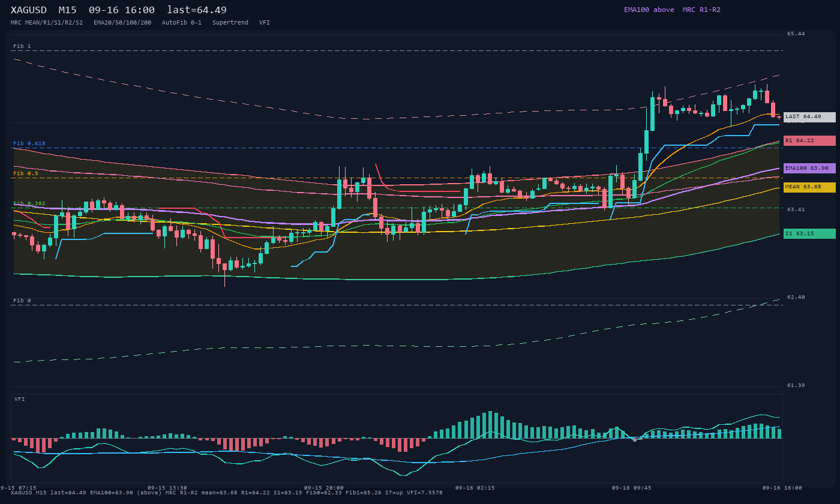Select the 09-15 20:00 time axis label
This screenshot has height=504, width=840.
pyautogui.click(x=324, y=488)
